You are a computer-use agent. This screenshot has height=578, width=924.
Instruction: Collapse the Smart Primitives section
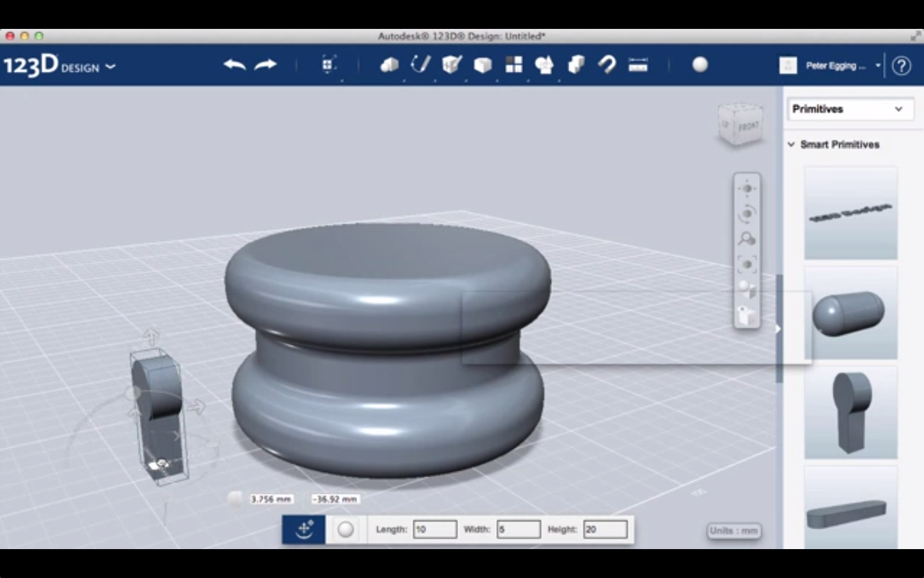[791, 144]
